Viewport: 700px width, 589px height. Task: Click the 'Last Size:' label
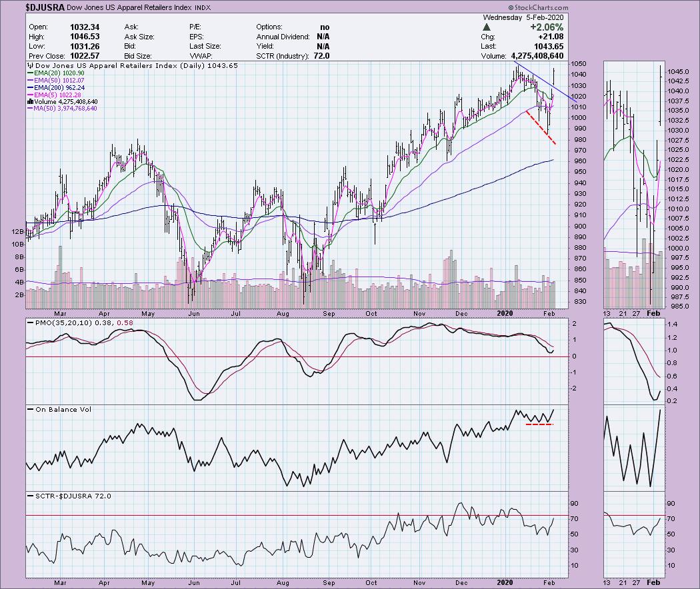pos(205,47)
